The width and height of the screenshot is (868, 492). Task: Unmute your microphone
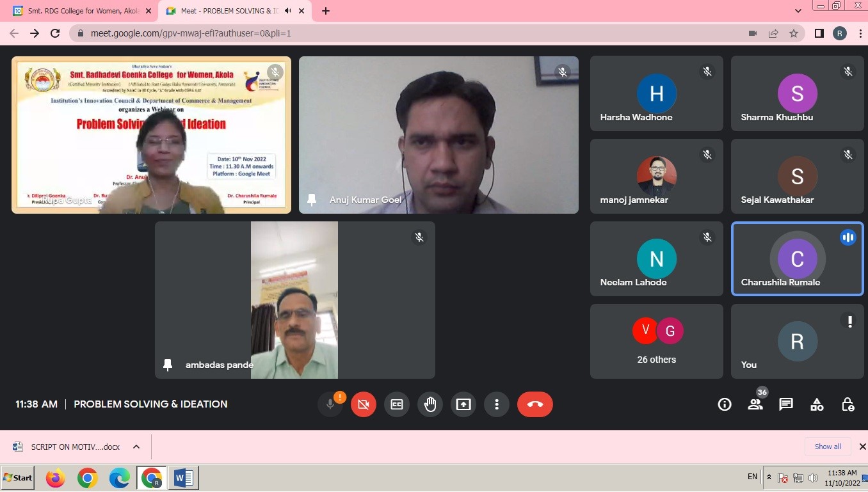[330, 404]
